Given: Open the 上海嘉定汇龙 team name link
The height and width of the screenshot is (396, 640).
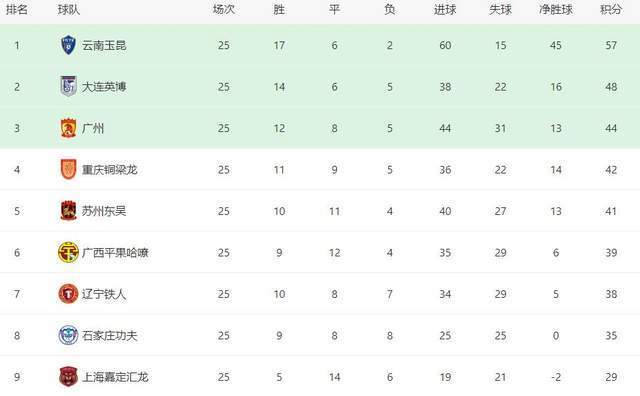Looking at the screenshot, I should tap(115, 377).
